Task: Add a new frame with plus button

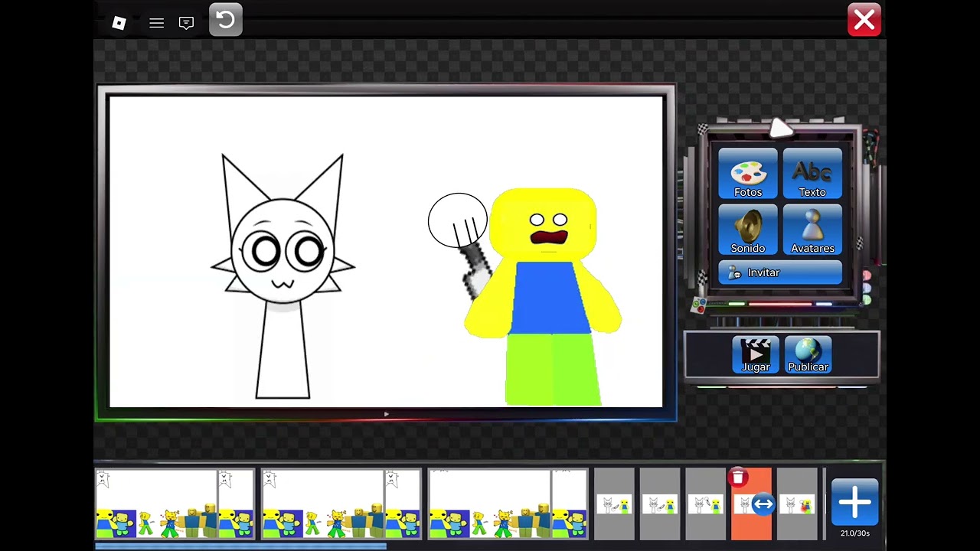Action: click(854, 502)
